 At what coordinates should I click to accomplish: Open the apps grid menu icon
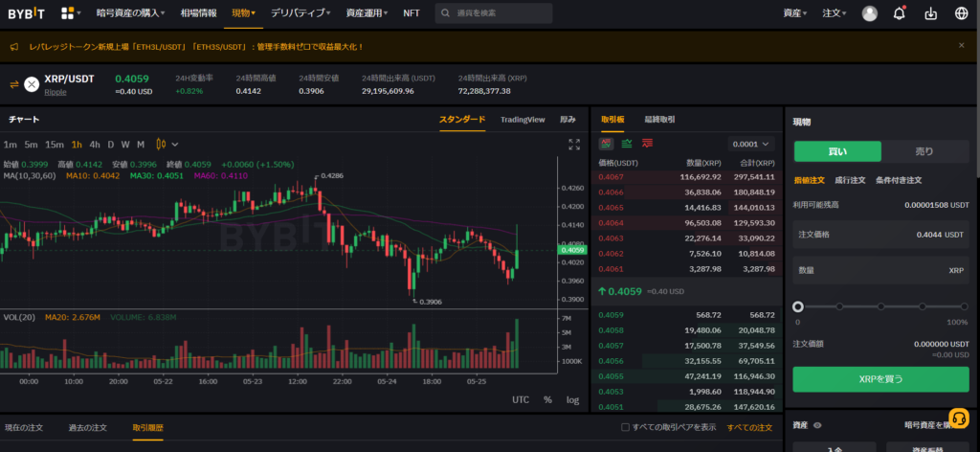[68, 13]
